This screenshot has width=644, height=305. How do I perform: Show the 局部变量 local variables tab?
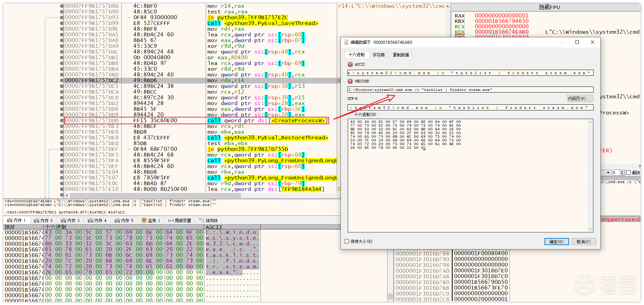pos(180,221)
